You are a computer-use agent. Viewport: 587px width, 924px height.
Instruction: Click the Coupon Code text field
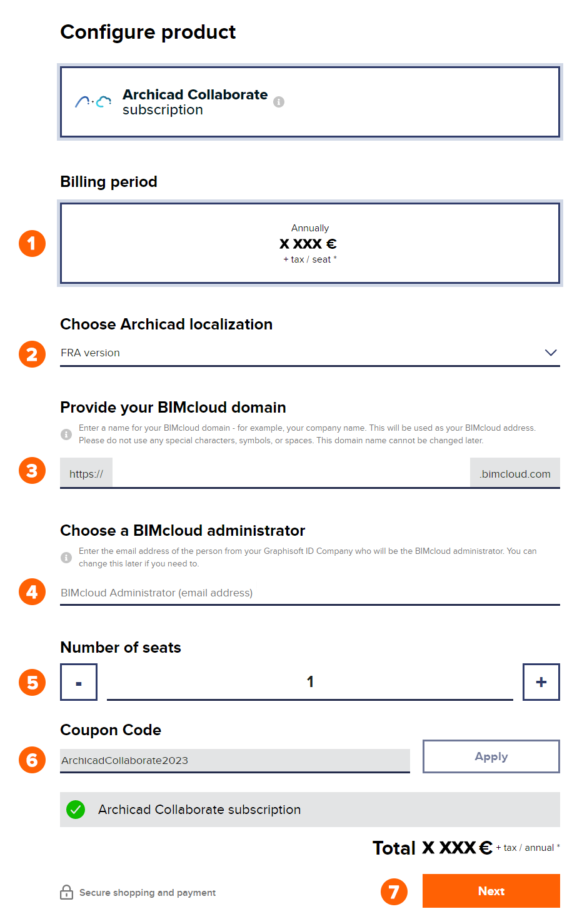[235, 761]
